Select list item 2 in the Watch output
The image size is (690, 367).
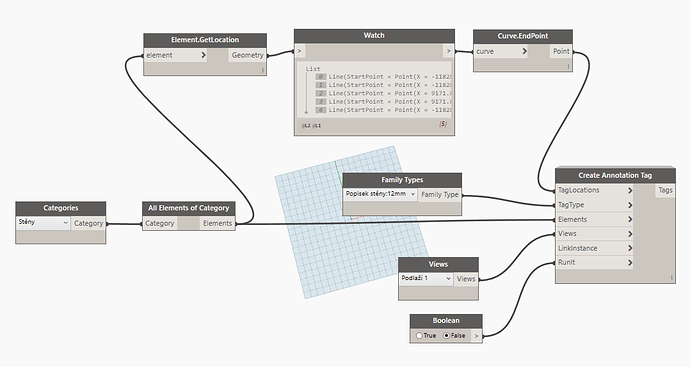pos(383,93)
